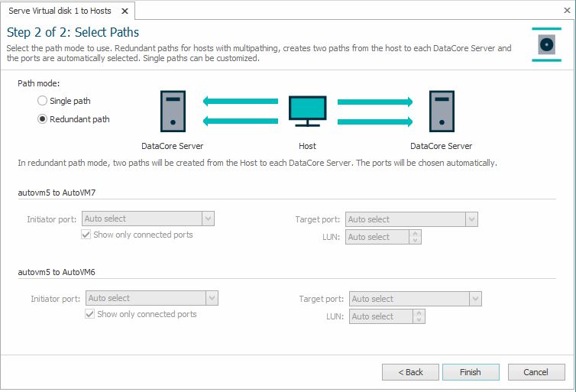Open AutoVM7 Initiator port dropdown
Viewport: 576px width, 392px height.
[x=208, y=219]
